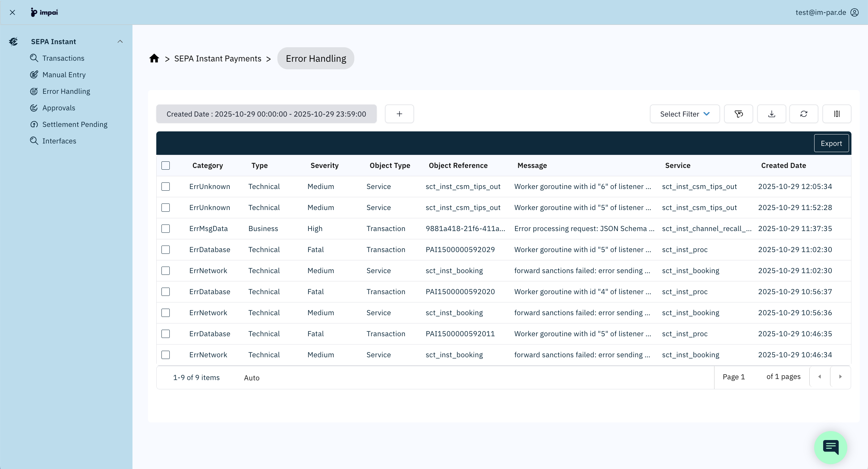
Task: Close the sidebar with X icon
Action: click(x=12, y=12)
